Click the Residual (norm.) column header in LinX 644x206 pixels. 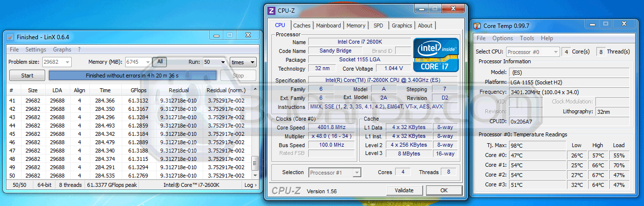tap(226, 90)
